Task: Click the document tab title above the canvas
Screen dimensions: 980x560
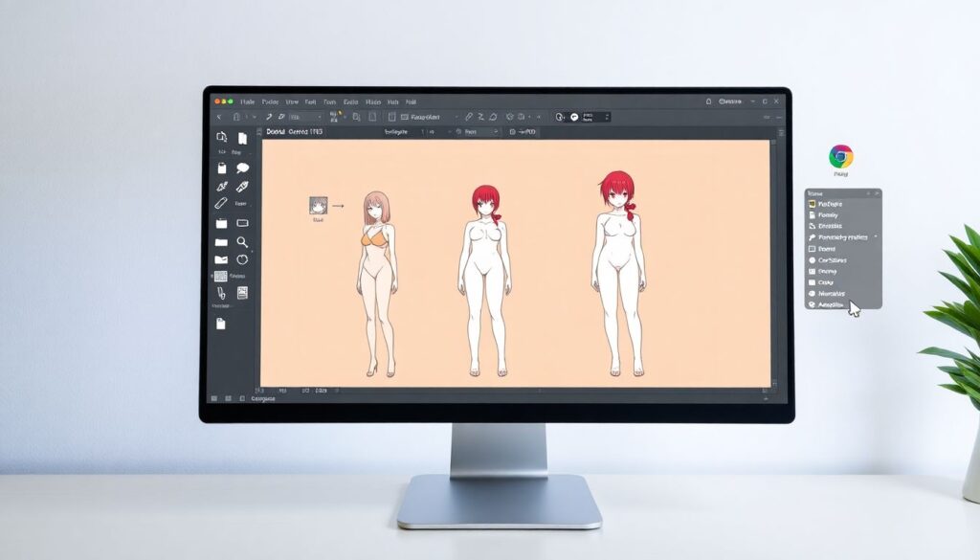Action: (294, 132)
